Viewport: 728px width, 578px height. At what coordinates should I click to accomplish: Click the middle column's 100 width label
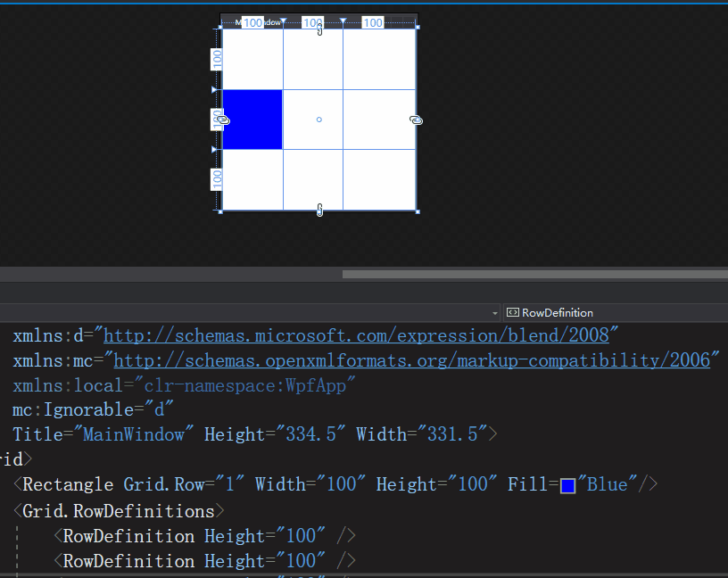tap(312, 22)
